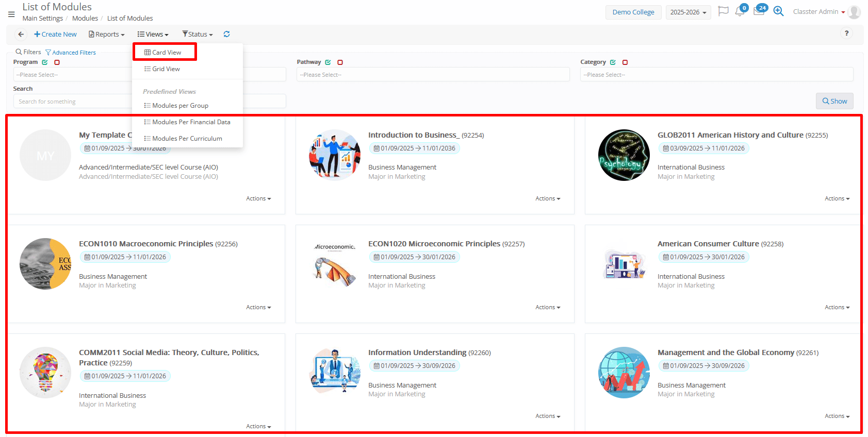Viewport: 868px width, 437px height.
Task: Expand Actions for Introduction to Business
Action: point(547,199)
